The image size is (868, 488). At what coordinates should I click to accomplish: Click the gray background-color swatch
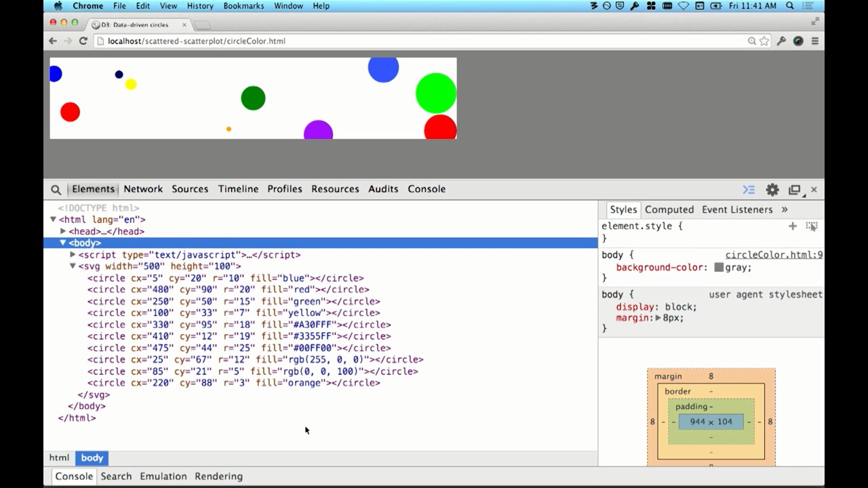coord(719,268)
